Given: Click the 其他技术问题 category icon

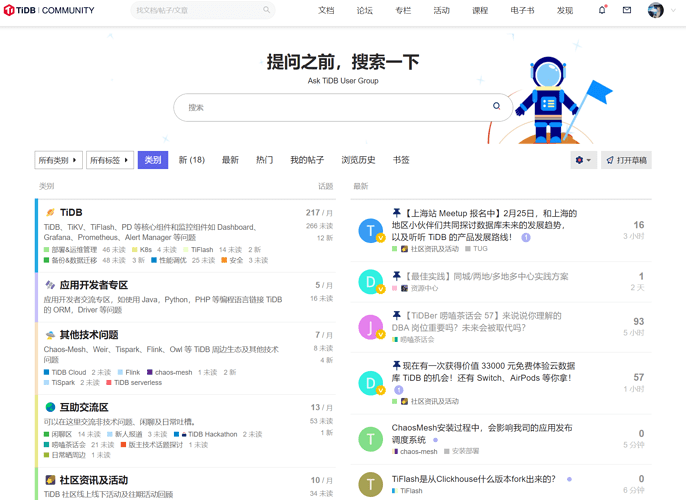Looking at the screenshot, I should coord(50,335).
